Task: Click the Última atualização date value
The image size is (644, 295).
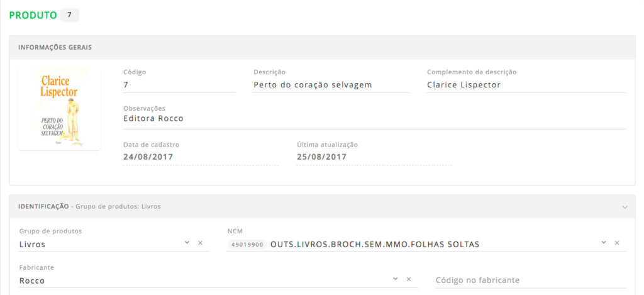Action: click(x=321, y=157)
